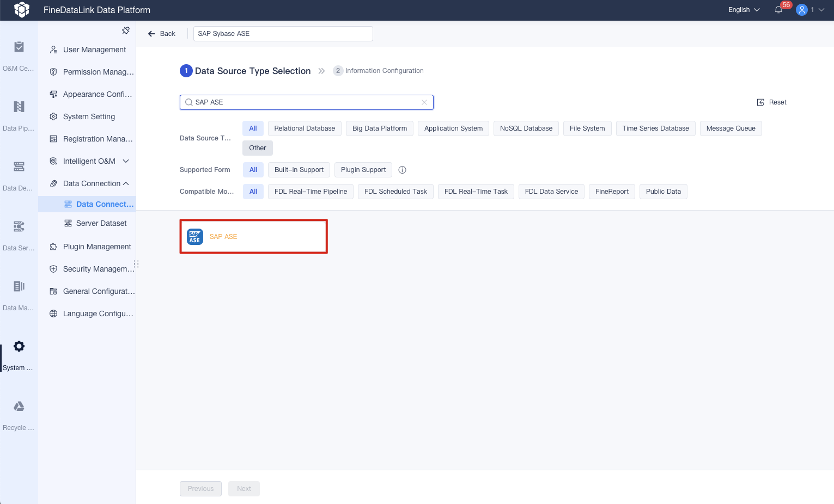Click the Reset filters icon

(761, 102)
